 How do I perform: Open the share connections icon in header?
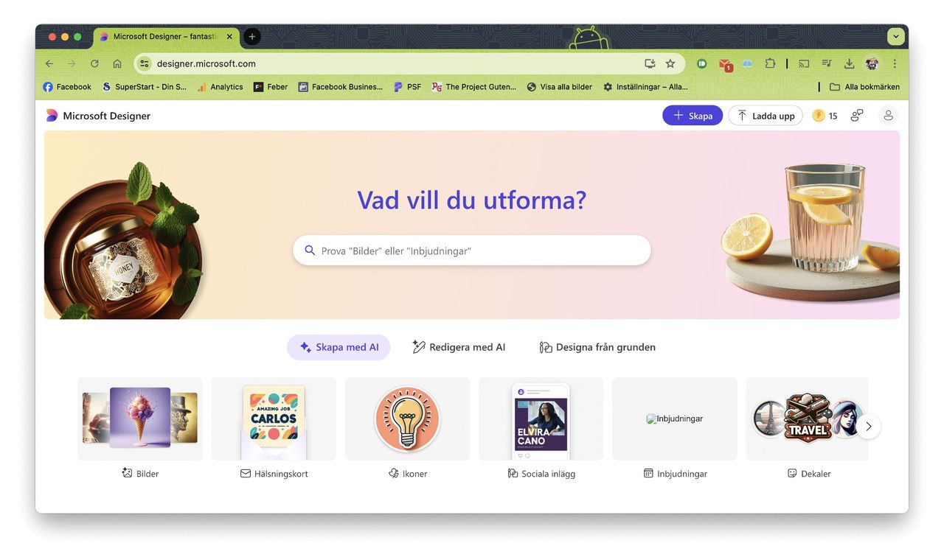pos(857,116)
